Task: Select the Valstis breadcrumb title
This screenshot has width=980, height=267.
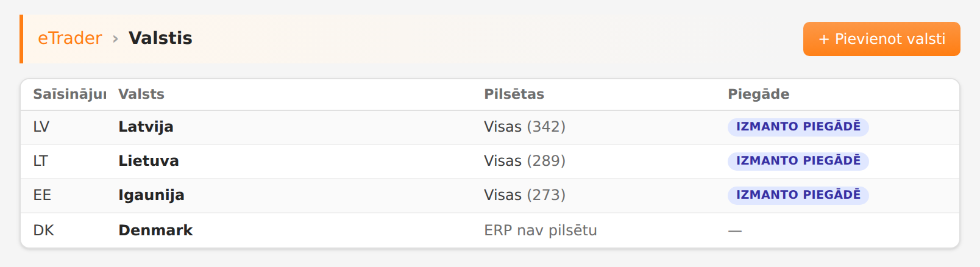Action: tap(160, 38)
